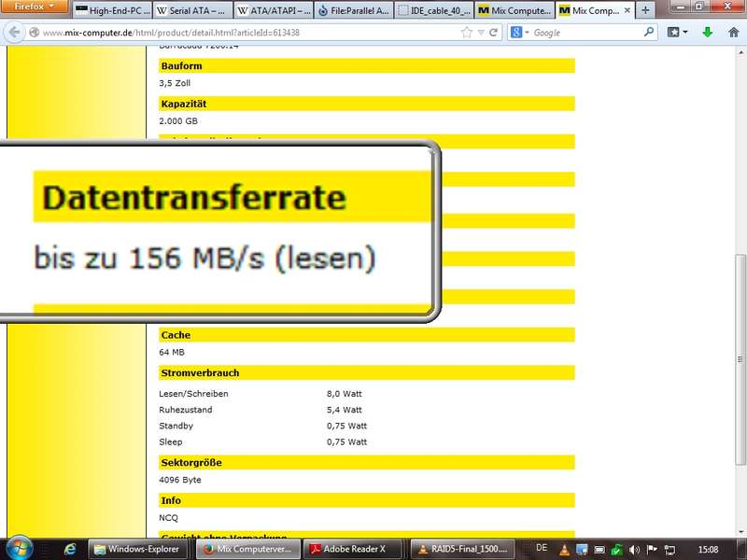Open RAIDS-Final_1500 VLC taskbar button
The image size is (747, 560).
pyautogui.click(x=463, y=549)
